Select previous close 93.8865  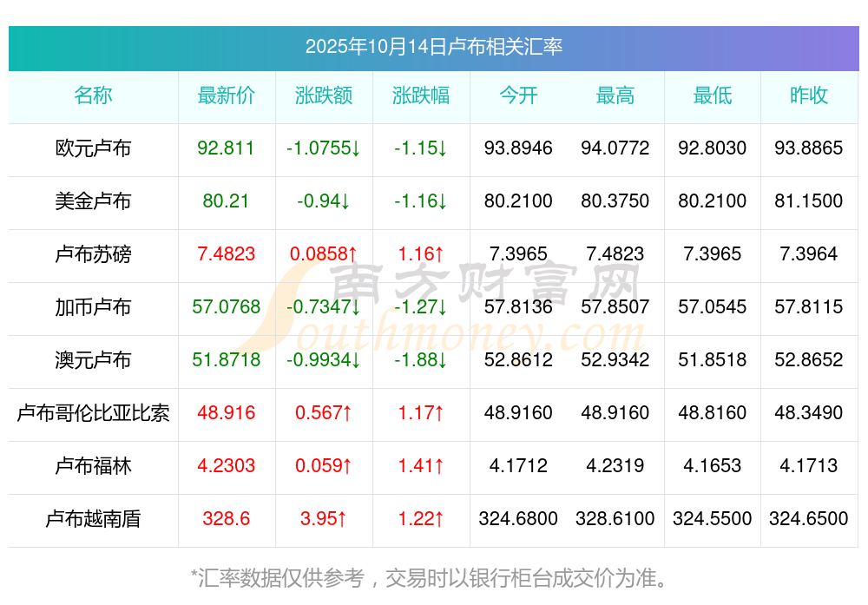coord(809,148)
